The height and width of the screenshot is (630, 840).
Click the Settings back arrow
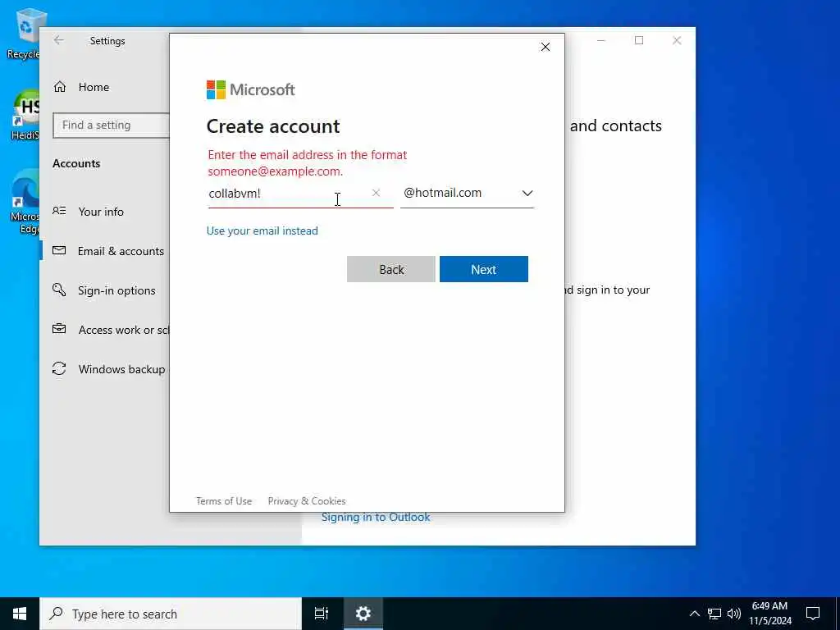pos(59,40)
